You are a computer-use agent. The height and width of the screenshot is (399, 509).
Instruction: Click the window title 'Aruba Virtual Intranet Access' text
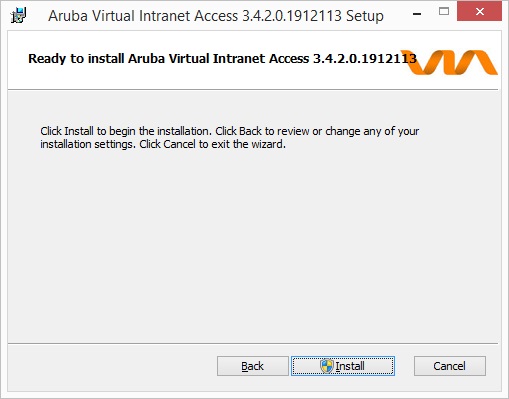point(143,16)
